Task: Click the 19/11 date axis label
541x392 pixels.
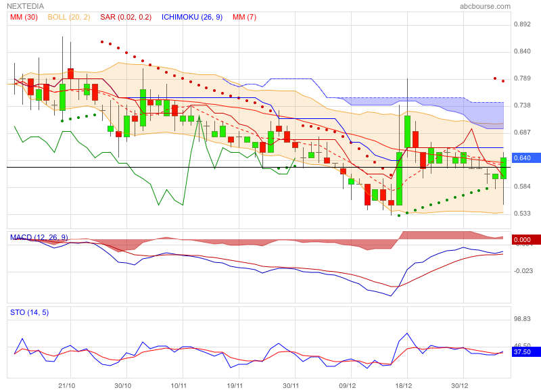Action: click(x=235, y=385)
